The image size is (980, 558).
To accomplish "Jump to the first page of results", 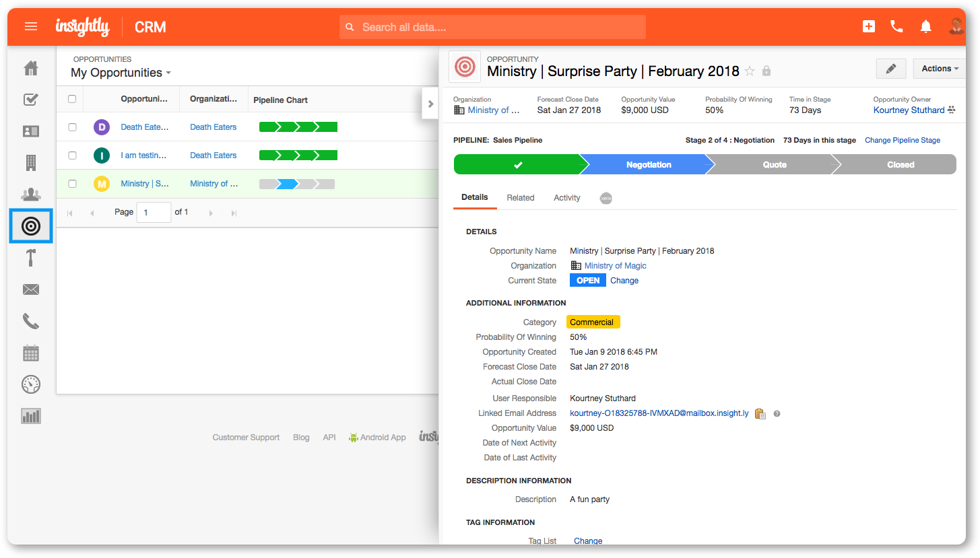I will 69,213.
